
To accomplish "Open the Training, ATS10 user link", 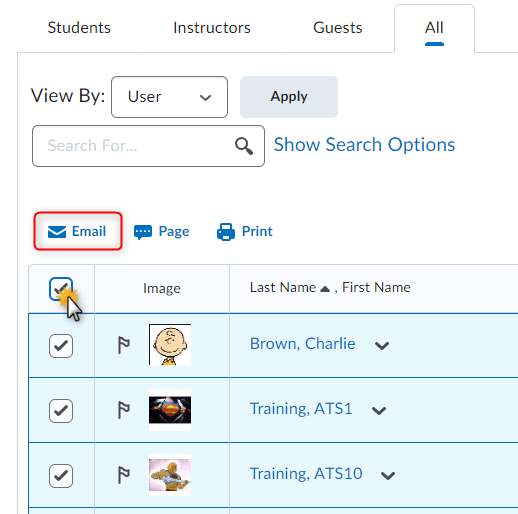I will (x=306, y=474).
